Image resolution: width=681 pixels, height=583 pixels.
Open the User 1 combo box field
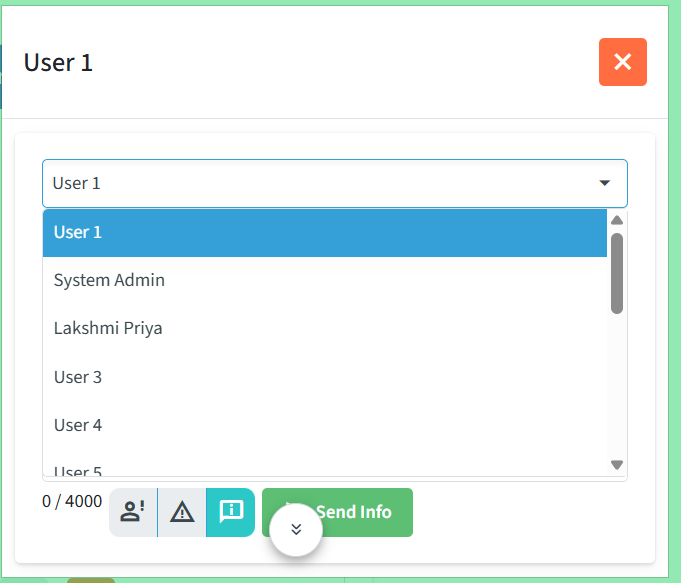pyautogui.click(x=335, y=183)
